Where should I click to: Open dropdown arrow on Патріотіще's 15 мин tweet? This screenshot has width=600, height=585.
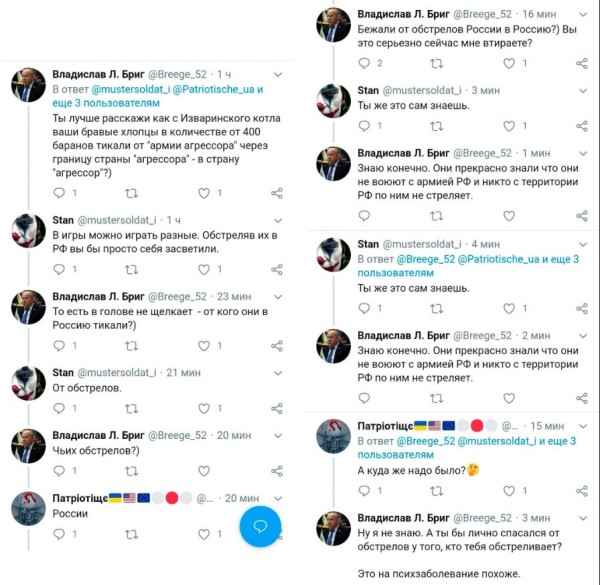(584, 425)
